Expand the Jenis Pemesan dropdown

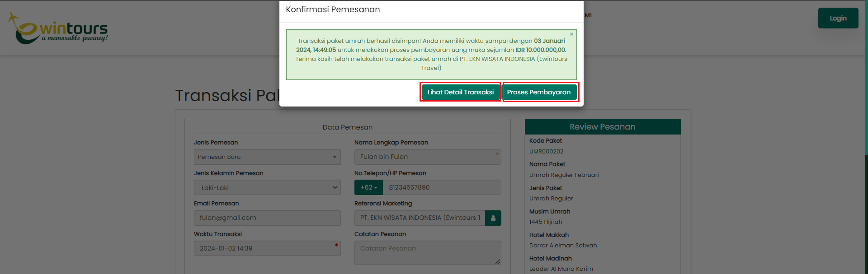click(x=267, y=157)
